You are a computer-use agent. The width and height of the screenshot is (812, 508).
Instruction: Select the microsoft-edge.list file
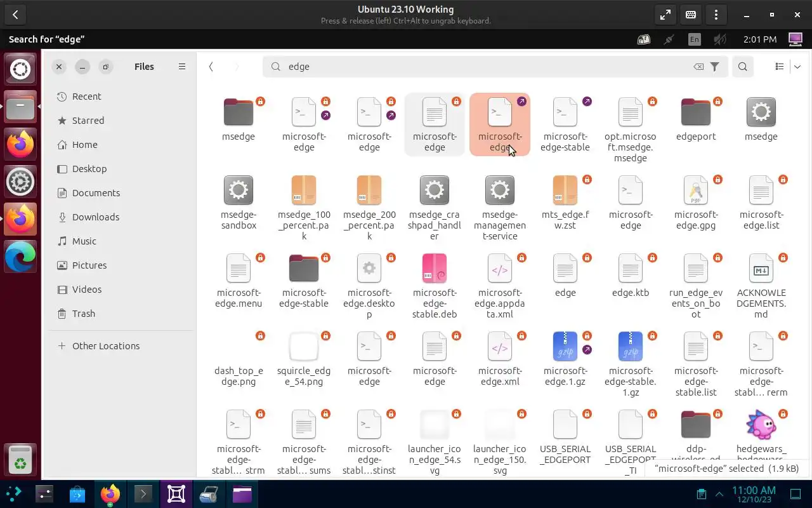click(x=761, y=190)
